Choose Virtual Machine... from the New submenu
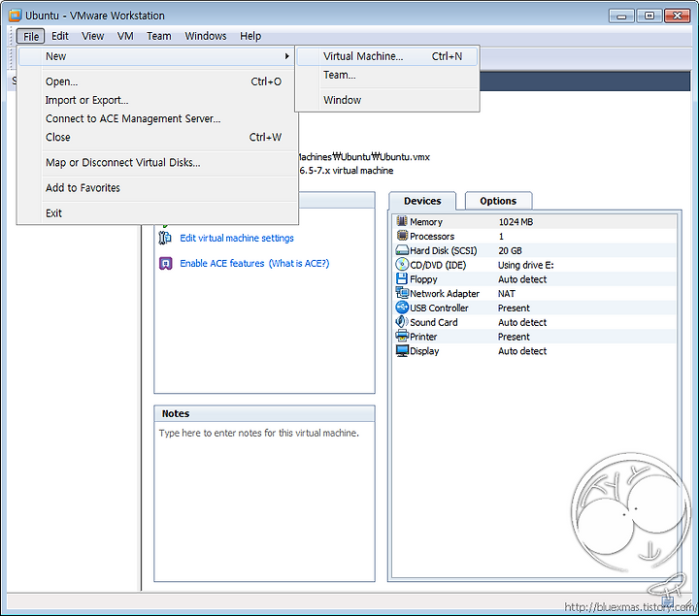 tap(387, 56)
